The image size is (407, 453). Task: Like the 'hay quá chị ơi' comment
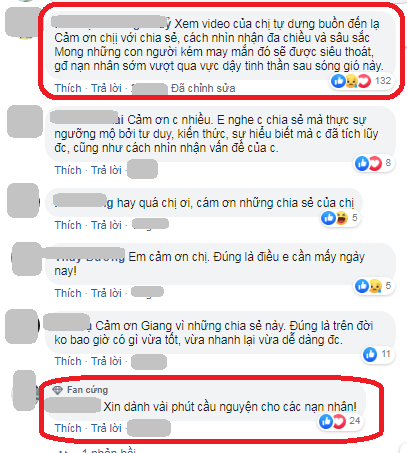pos(68,225)
